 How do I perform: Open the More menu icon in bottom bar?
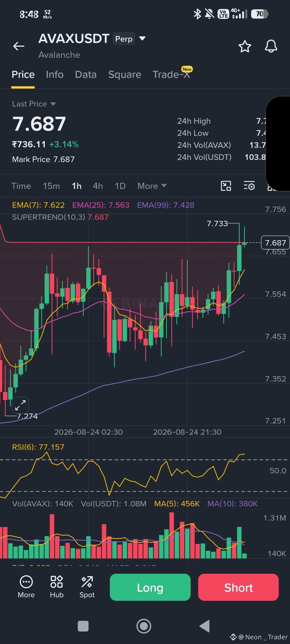click(x=26, y=587)
